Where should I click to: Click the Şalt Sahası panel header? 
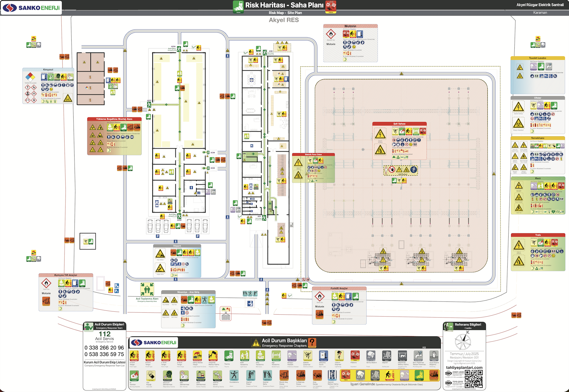click(x=399, y=124)
